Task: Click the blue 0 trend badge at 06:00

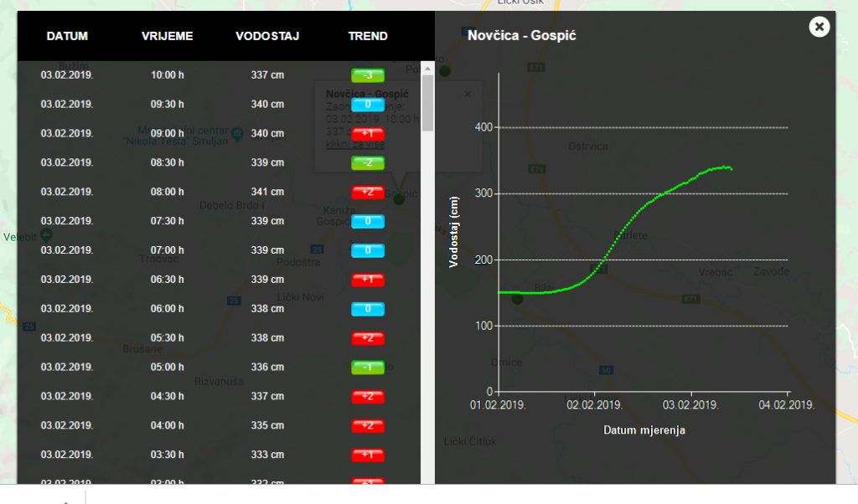Action: click(368, 309)
